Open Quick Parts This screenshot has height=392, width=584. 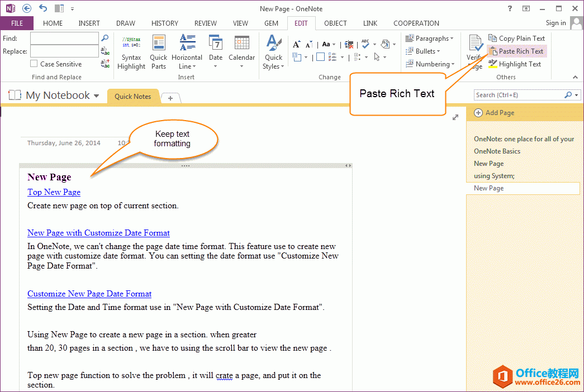point(159,53)
